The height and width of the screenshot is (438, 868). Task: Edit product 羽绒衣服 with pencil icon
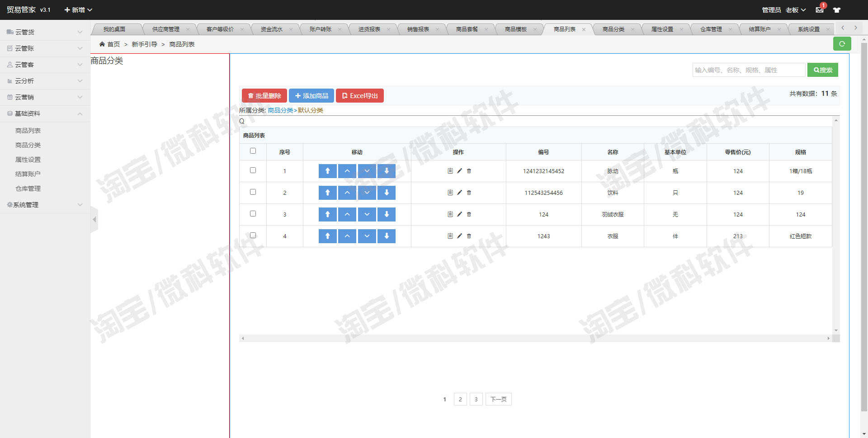tap(459, 214)
